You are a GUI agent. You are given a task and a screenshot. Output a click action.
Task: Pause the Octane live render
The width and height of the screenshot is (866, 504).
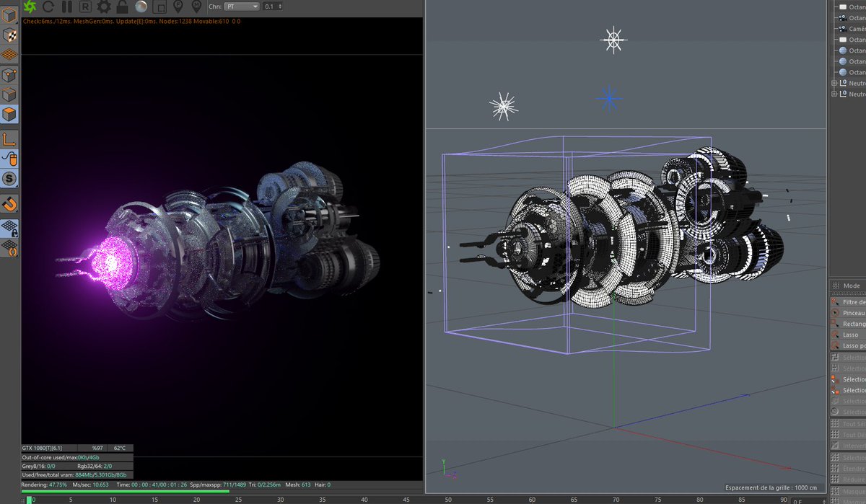(x=66, y=6)
